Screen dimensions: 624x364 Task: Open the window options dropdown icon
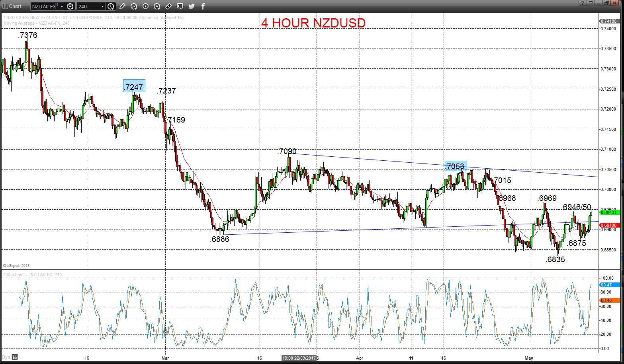591,3
